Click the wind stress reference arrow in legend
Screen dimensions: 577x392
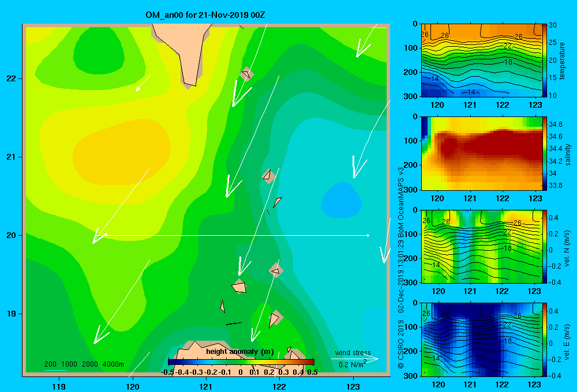coord(354,359)
